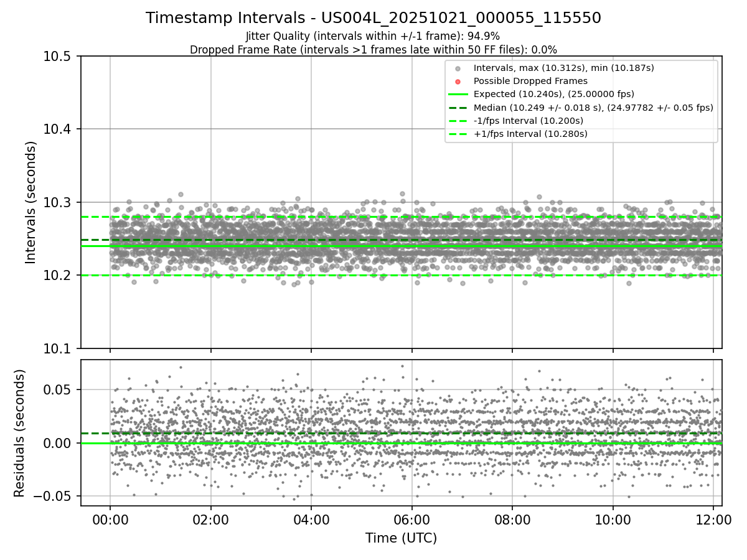This screenshot has width=747, height=560.
Task: Click the gray dot marker beside the 'Intervals' legend entry
Action: point(458,68)
